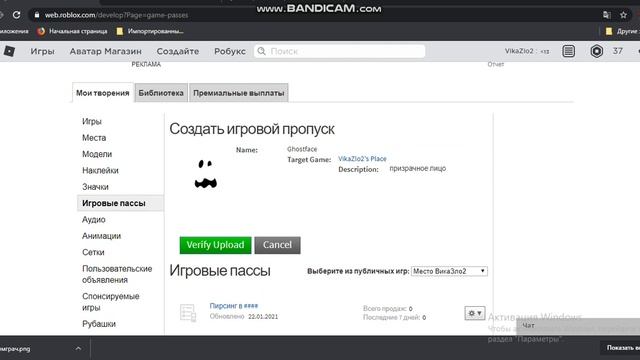The height and width of the screenshot is (360, 640).
Task: Open the gear settings menu for Пирсинг
Action: click(x=475, y=313)
